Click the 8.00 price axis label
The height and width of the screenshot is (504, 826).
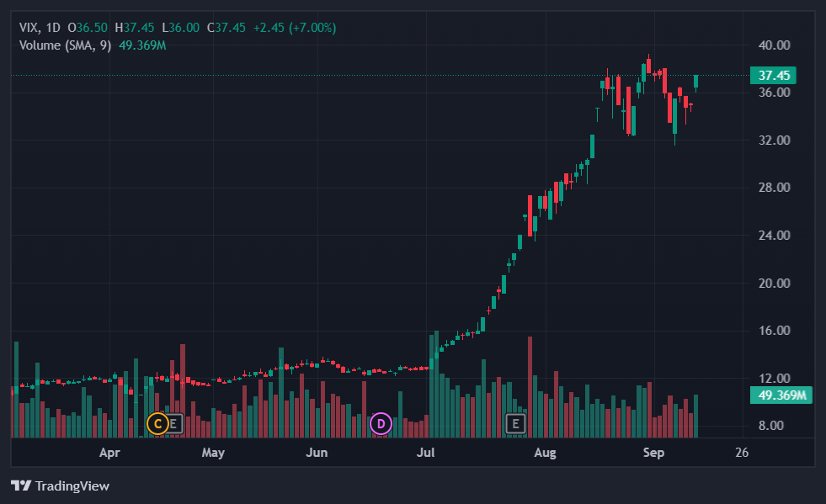[x=770, y=426]
